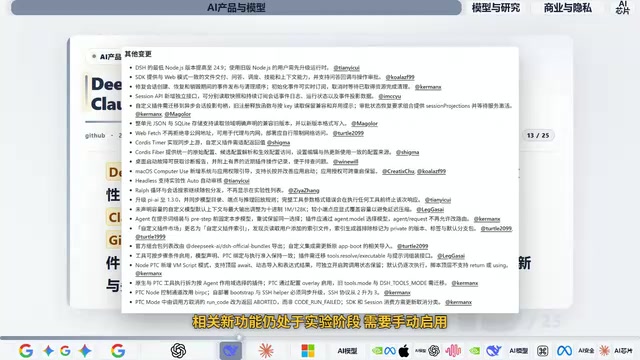This screenshot has height=360, width=640.
Task: Open the Microsoft four-color logo icon
Action: (308, 351)
